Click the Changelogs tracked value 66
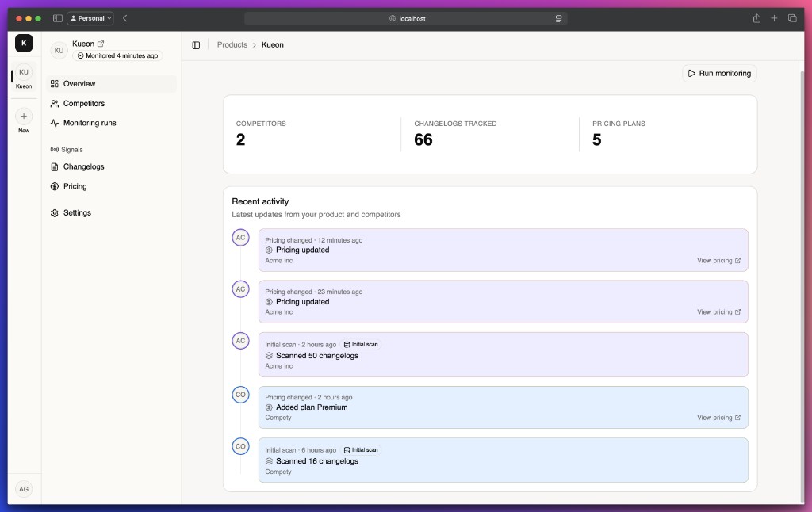812x512 pixels. [x=423, y=139]
